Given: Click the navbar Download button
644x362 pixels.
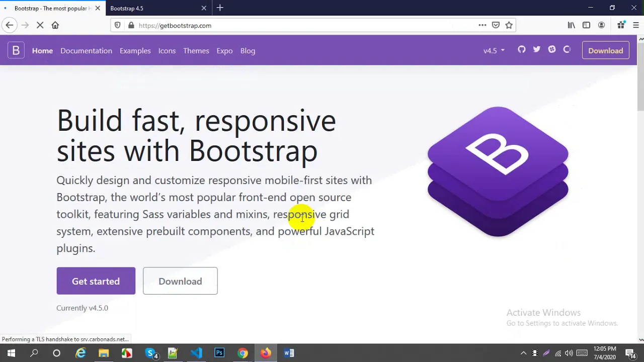Looking at the screenshot, I should 605,50.
